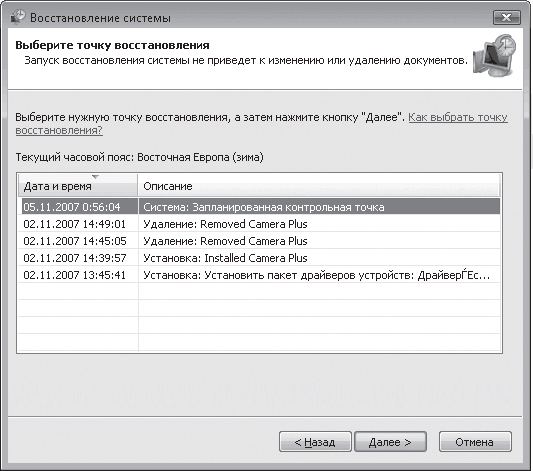533x471 pixels.
Task: Select restore point 02.11.2007 14:49:01
Action: 259,224
